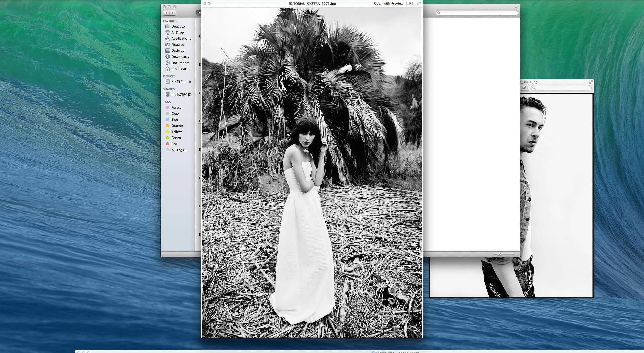Toggle full screen on the 3064.jpg window
644x353 pixels.
pyautogui.click(x=591, y=82)
